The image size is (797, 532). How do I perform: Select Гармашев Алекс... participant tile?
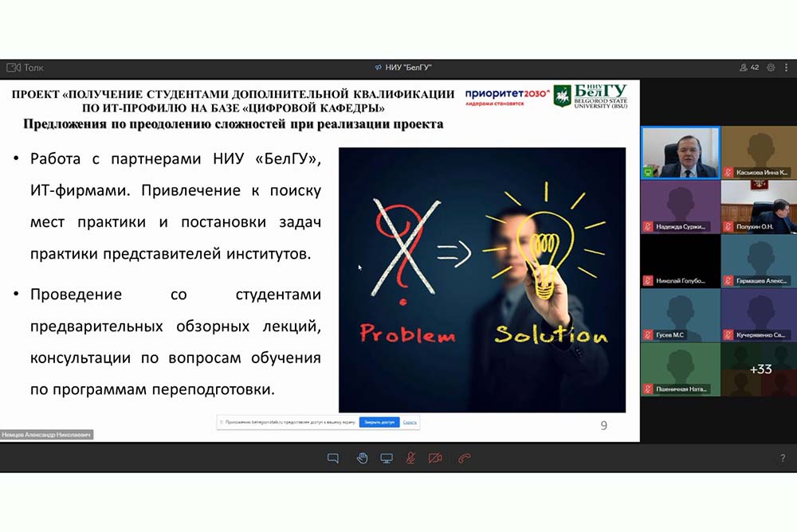click(759, 261)
